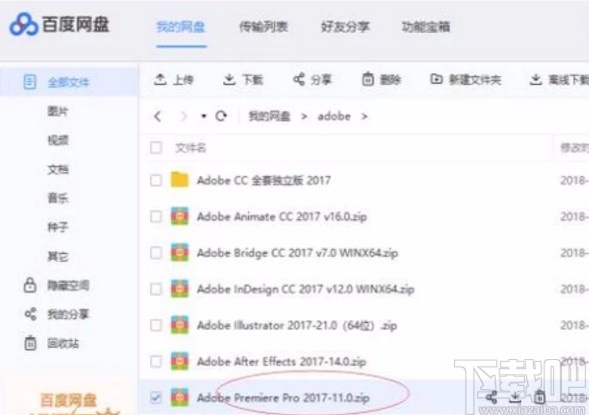Image resolution: width=589 pixels, height=415 pixels.
Task: Open the 我的网盘 tab
Action: pyautogui.click(x=181, y=27)
